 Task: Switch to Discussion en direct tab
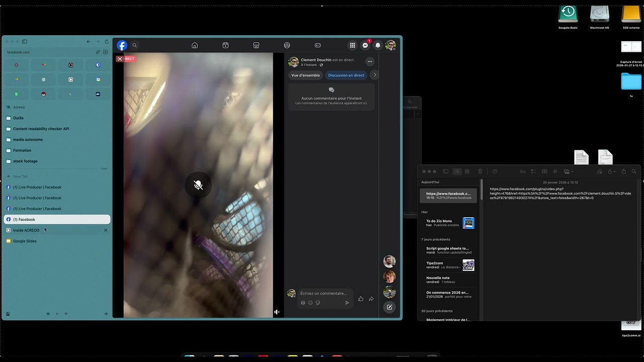point(346,75)
